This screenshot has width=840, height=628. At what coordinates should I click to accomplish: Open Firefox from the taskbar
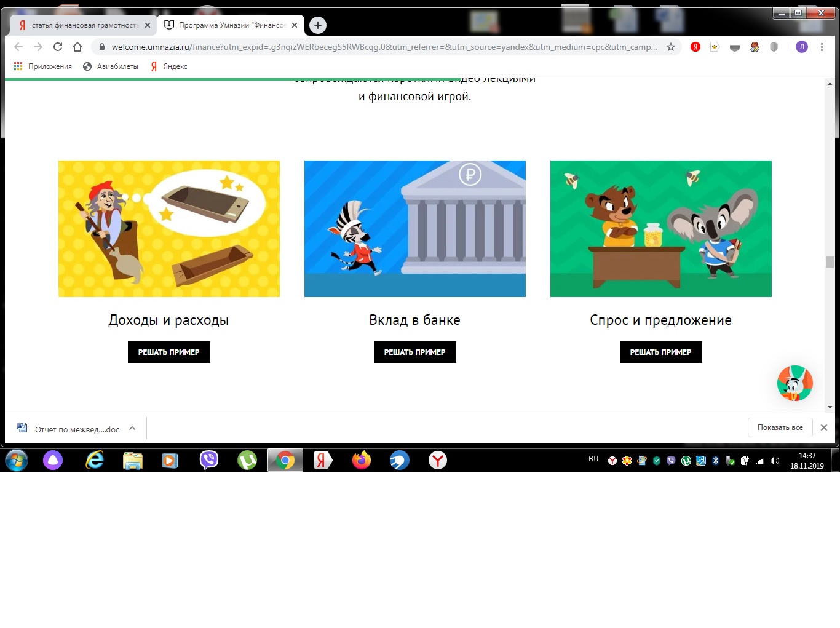362,460
